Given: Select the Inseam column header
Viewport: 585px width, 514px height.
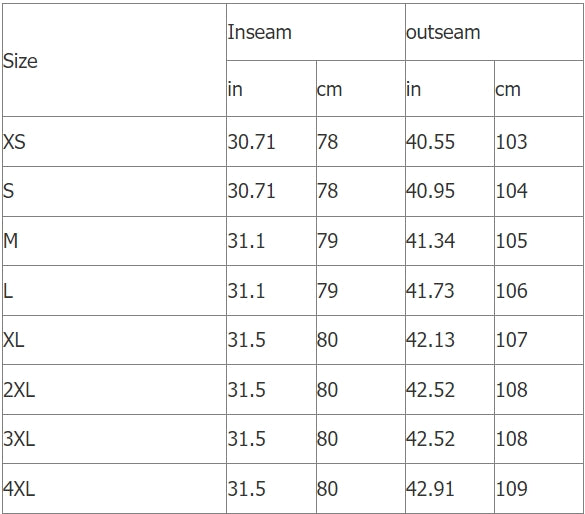Looking at the screenshot, I should (316, 32).
